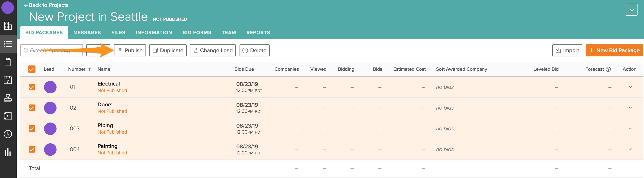Click the Publish button
Screen dimensions: 644x178
(x=130, y=50)
